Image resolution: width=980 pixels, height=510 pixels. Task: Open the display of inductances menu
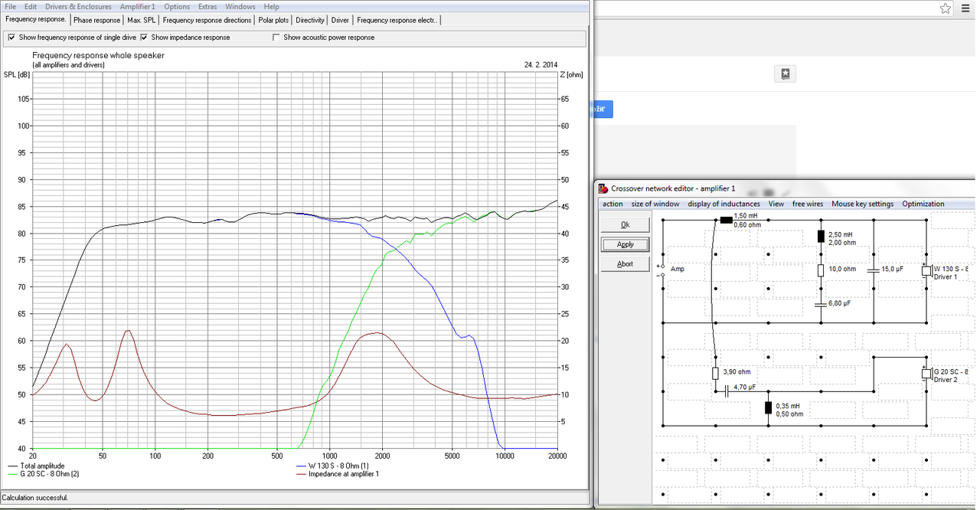click(724, 204)
